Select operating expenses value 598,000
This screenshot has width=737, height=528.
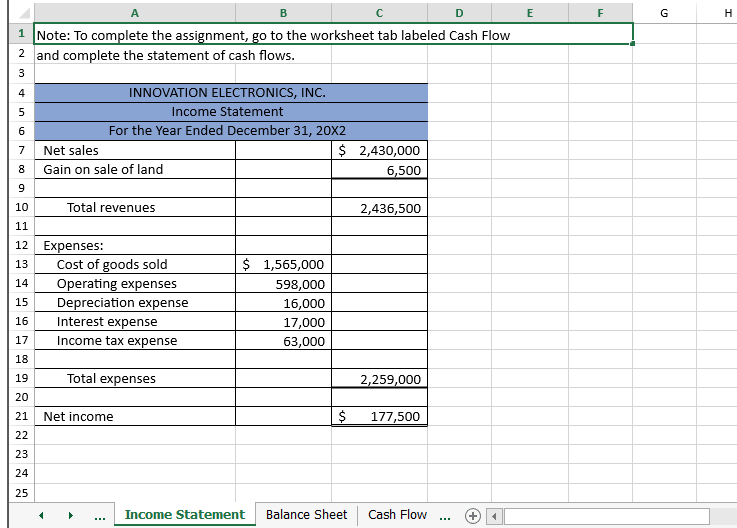283,283
